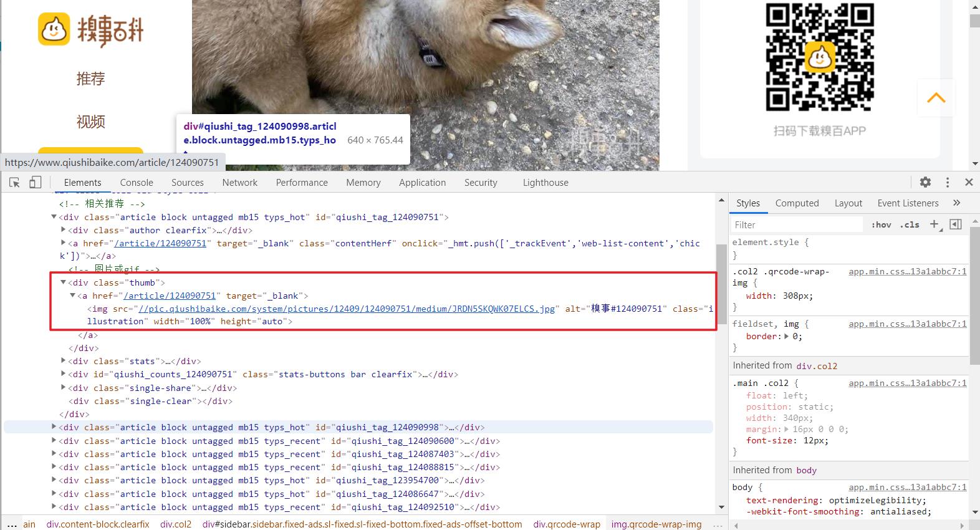Click the Elements tree vertical scrollbar

(x=721, y=284)
